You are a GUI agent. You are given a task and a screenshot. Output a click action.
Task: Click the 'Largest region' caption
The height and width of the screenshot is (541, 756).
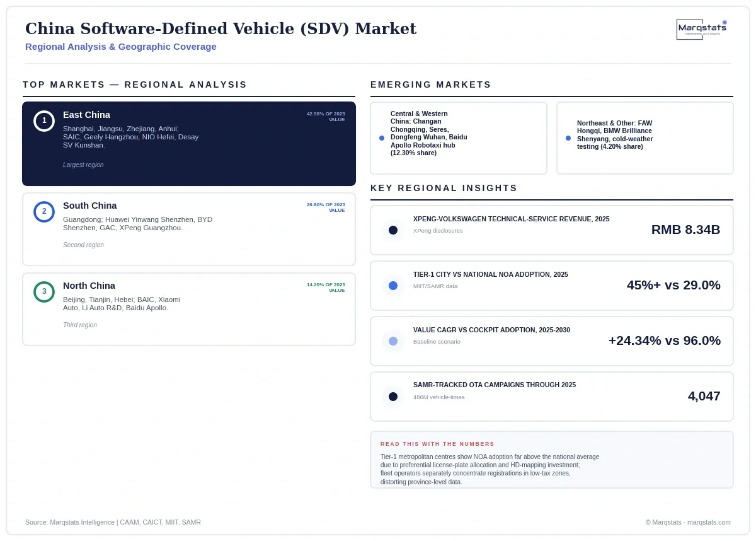(x=83, y=165)
